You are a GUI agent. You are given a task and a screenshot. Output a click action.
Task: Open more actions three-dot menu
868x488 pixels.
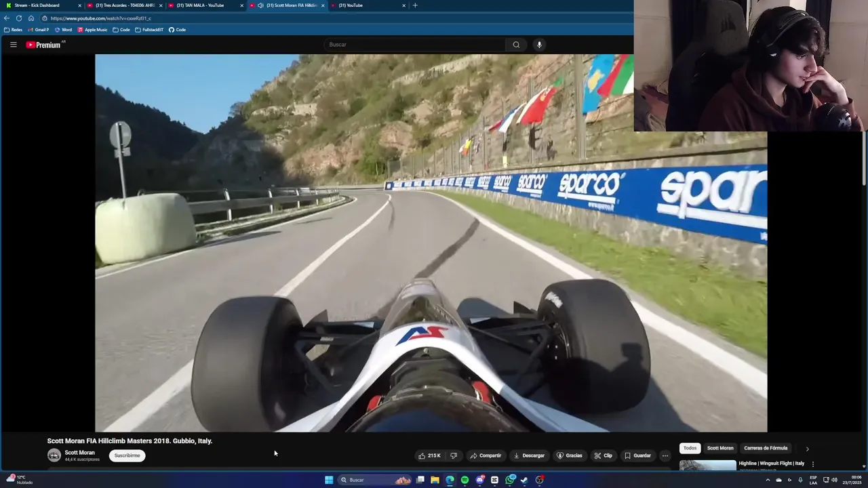tap(665, 455)
